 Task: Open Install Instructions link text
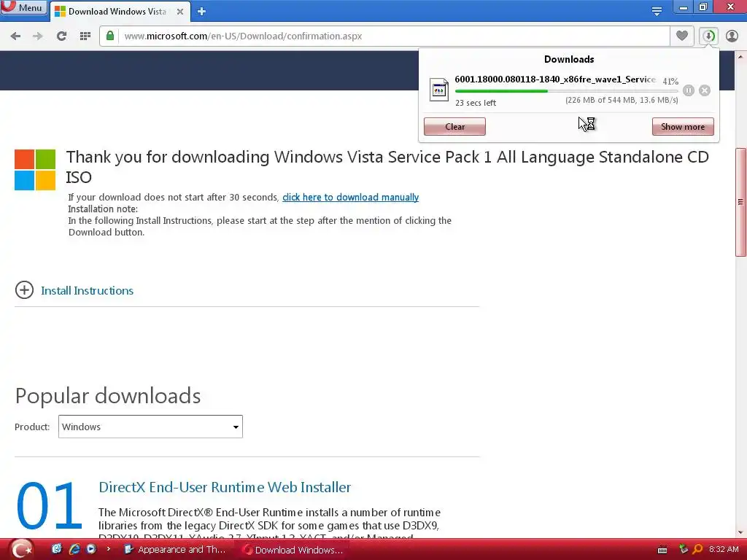coord(88,290)
